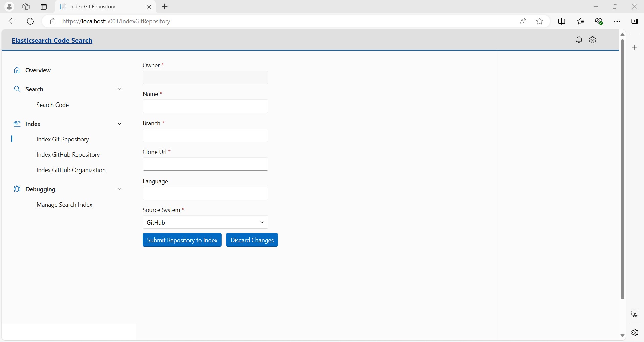Click the Index section label
The height and width of the screenshot is (342, 644).
33,124
